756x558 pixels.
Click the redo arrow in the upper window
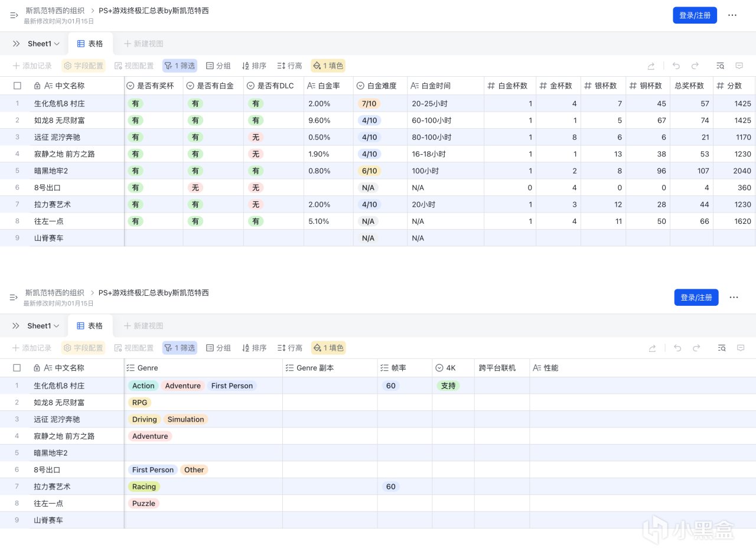pos(695,66)
